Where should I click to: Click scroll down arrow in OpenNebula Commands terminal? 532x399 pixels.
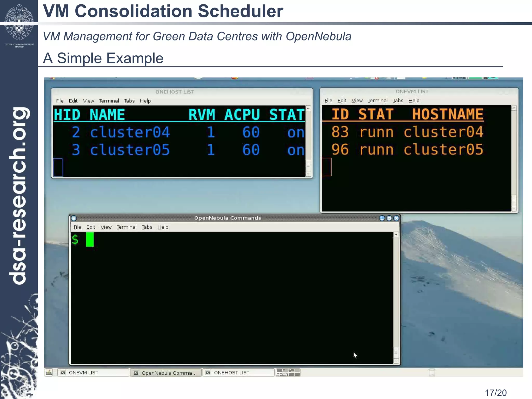[x=396, y=361]
